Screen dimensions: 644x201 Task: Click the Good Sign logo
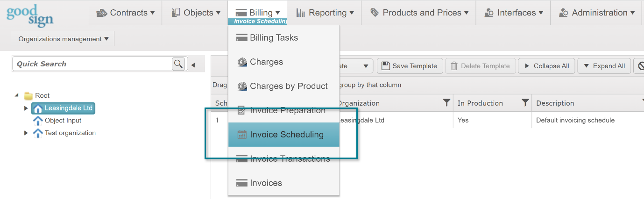[30, 15]
